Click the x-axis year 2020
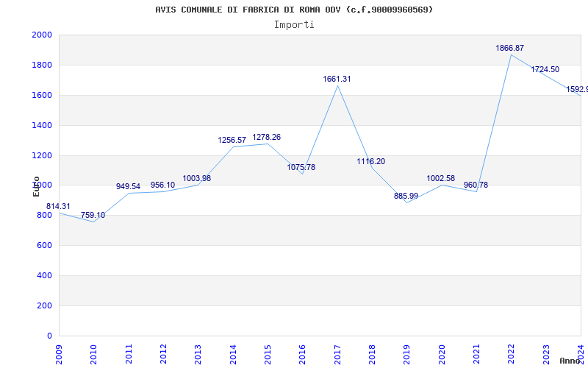588x368 pixels. [442, 355]
